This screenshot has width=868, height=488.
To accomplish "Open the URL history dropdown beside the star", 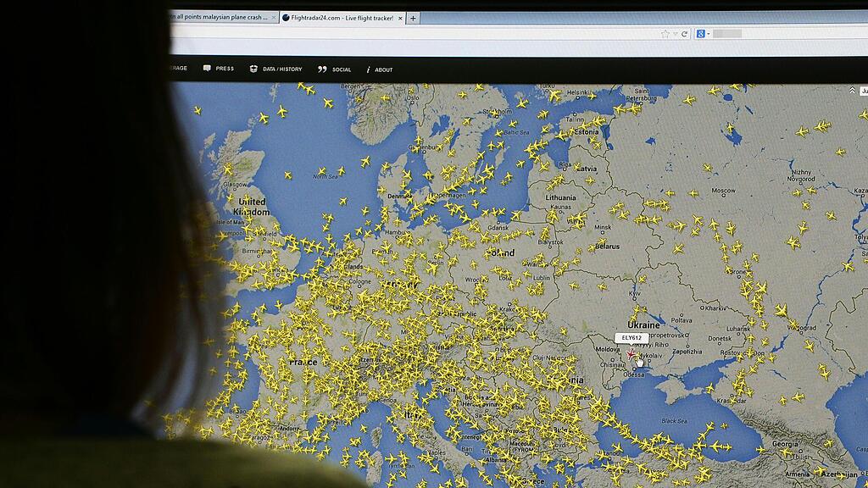I will (x=676, y=34).
